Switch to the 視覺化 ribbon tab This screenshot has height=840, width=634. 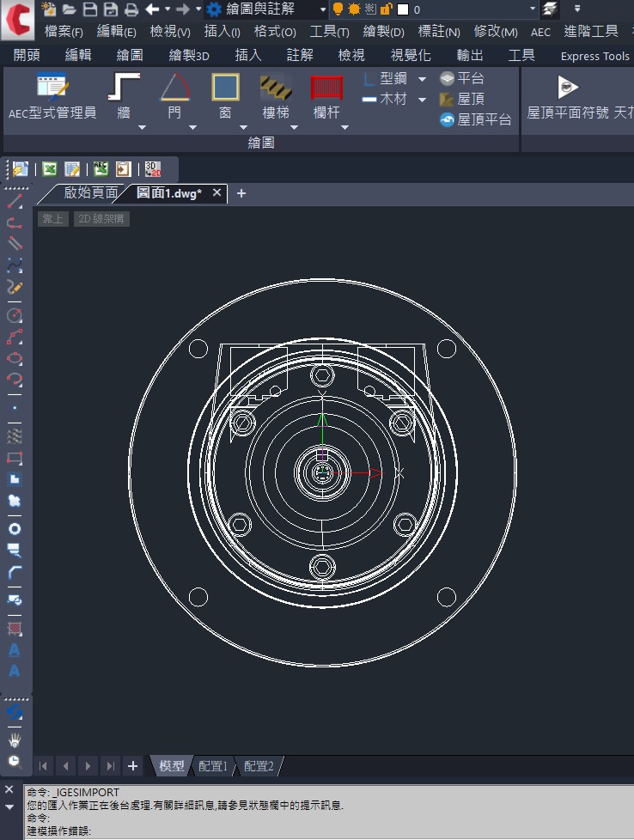pos(411,55)
